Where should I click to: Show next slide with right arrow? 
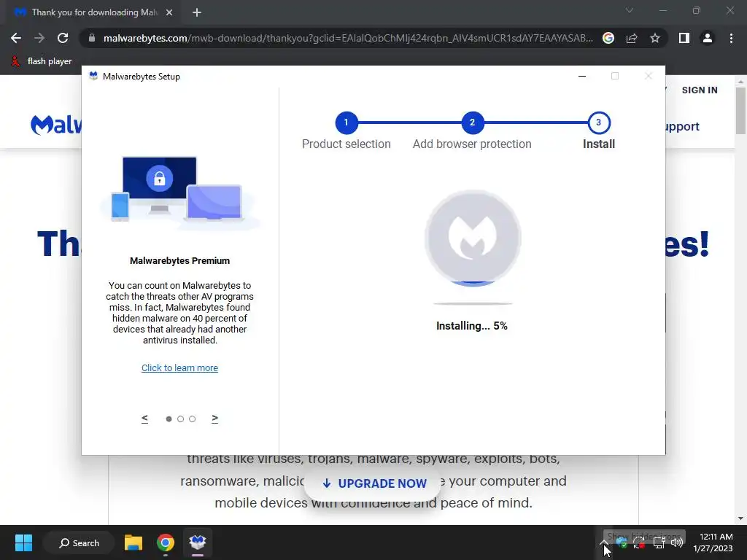pos(215,419)
